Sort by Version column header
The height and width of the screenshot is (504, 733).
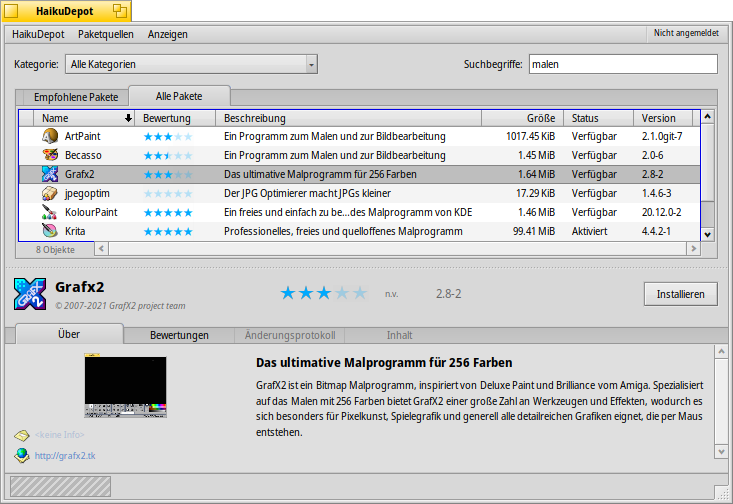663,118
